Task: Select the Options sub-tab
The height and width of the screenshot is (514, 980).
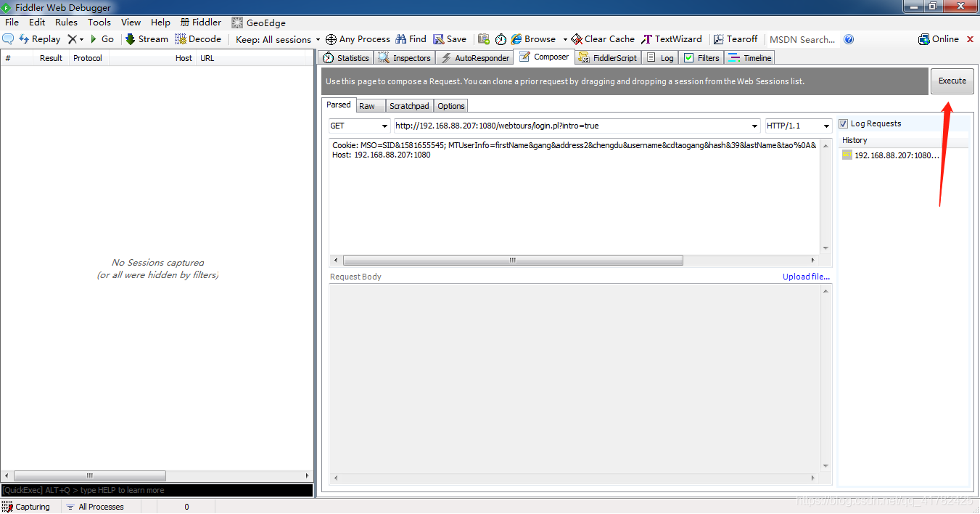Action: [451, 106]
